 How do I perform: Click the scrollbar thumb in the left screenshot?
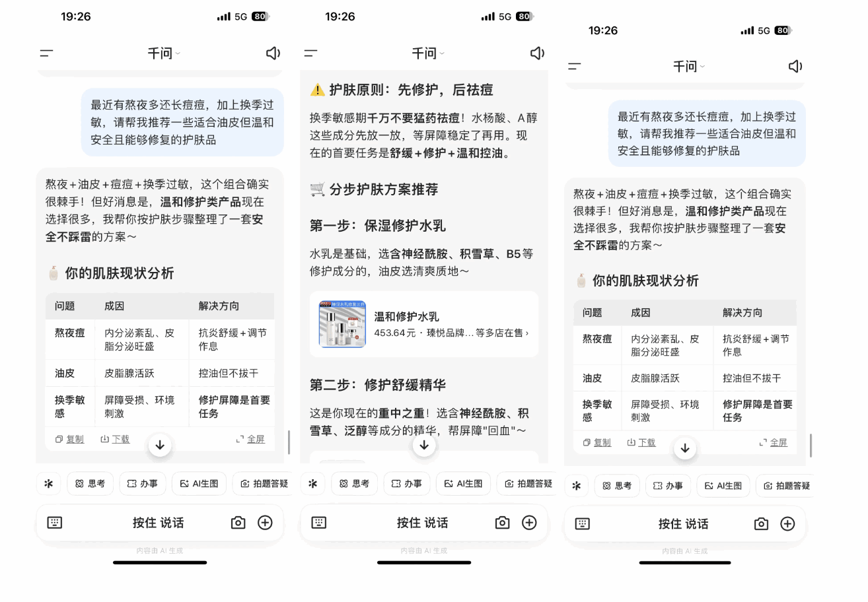289,442
